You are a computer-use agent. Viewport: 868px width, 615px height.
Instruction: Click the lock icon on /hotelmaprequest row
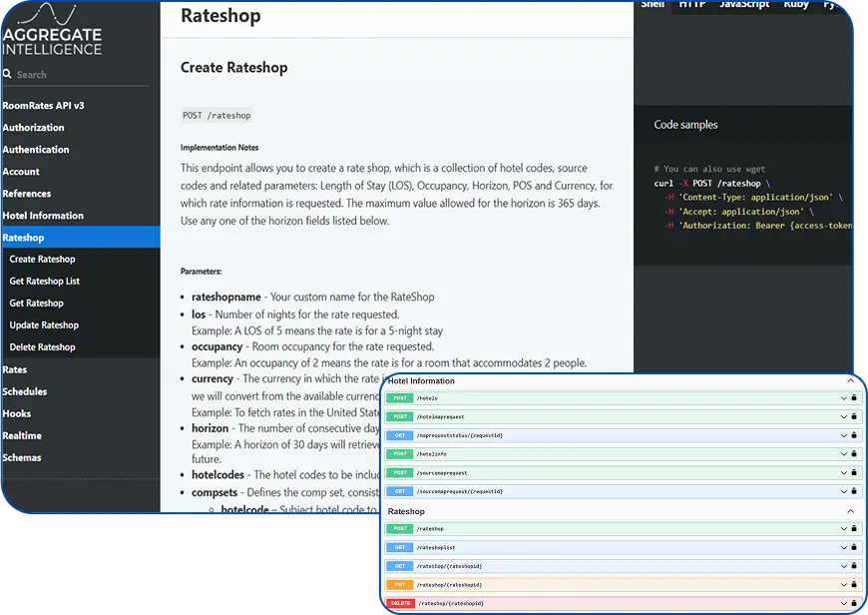854,416
